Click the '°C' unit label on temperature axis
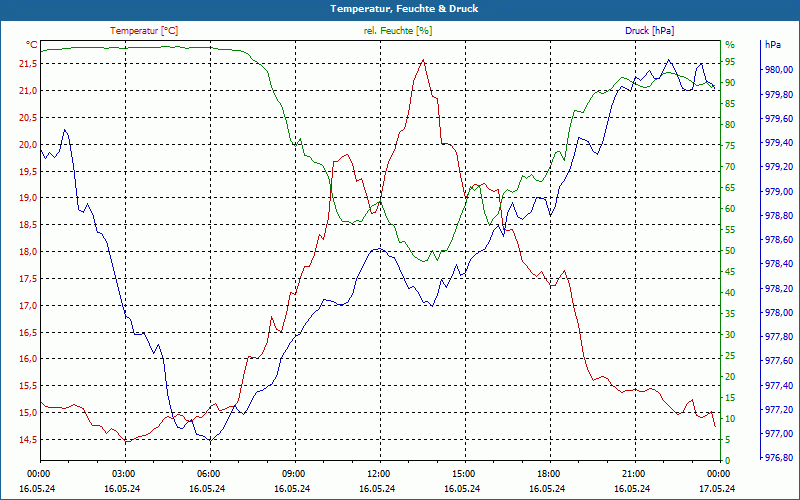 click(x=32, y=45)
